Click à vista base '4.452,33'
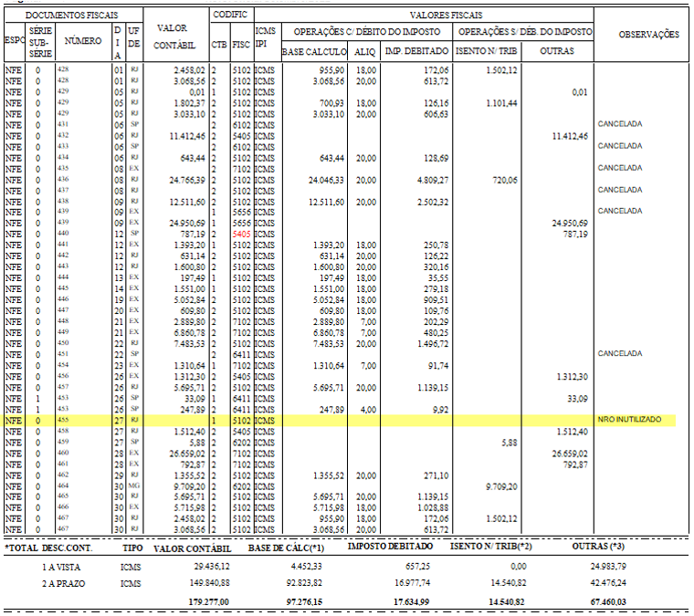Image resolution: width=694 pixels, height=616 pixels. [x=306, y=567]
